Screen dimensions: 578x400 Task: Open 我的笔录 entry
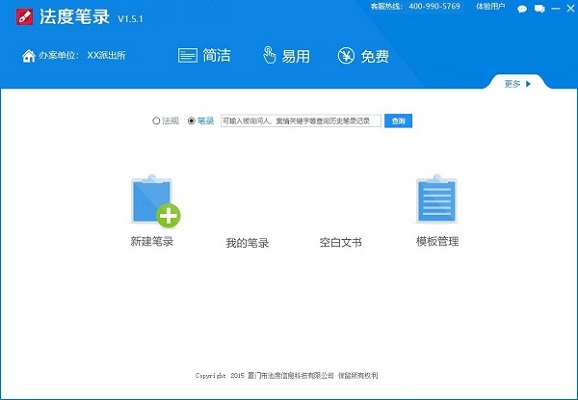(247, 243)
